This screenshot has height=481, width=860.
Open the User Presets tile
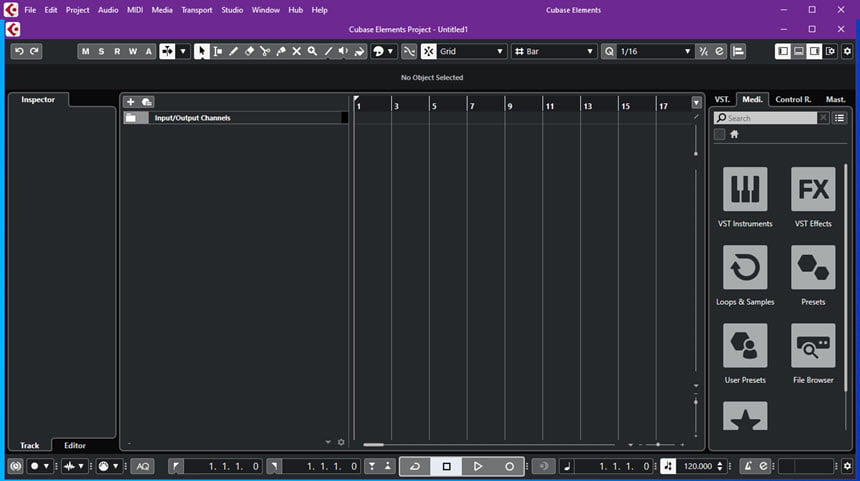pos(745,346)
